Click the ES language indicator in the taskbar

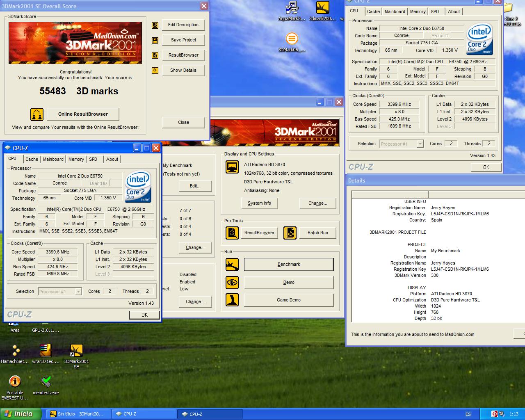[468, 414]
